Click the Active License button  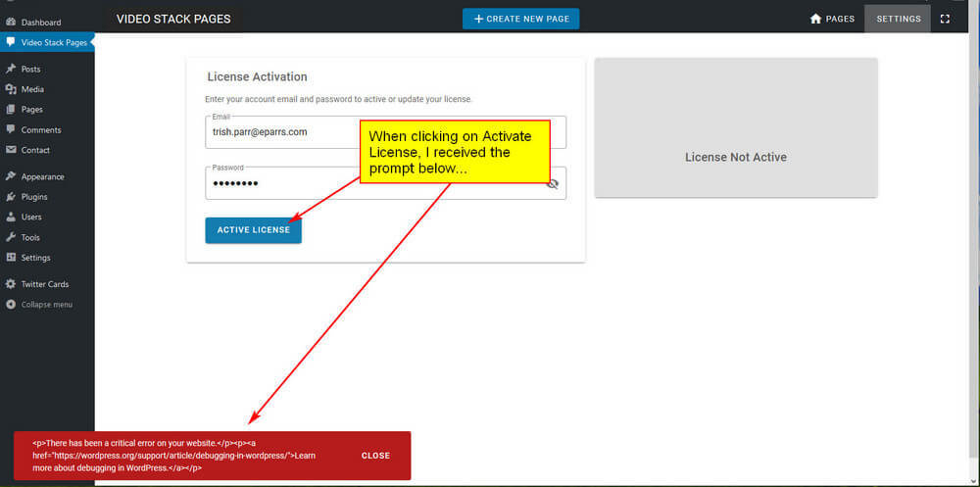[x=253, y=230]
